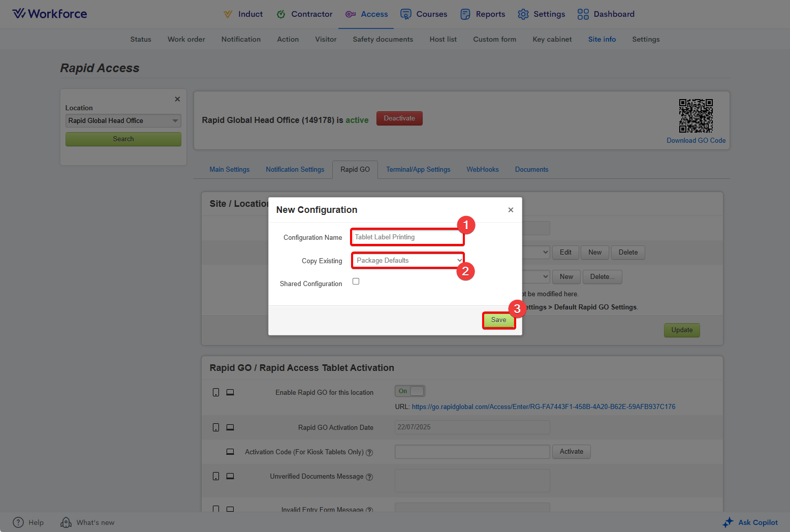Click the Download GO Code link
Screen dimensions: 790x532
coord(696,141)
